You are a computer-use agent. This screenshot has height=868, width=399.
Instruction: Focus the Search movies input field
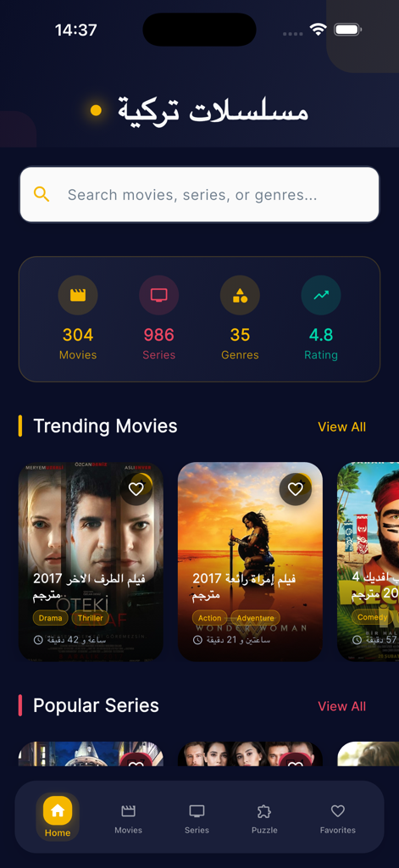200,195
